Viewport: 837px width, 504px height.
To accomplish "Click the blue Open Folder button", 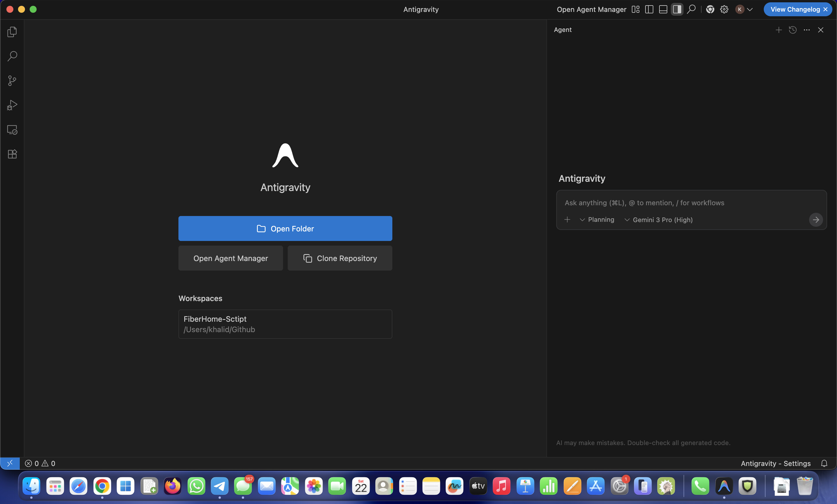I will [x=285, y=229].
